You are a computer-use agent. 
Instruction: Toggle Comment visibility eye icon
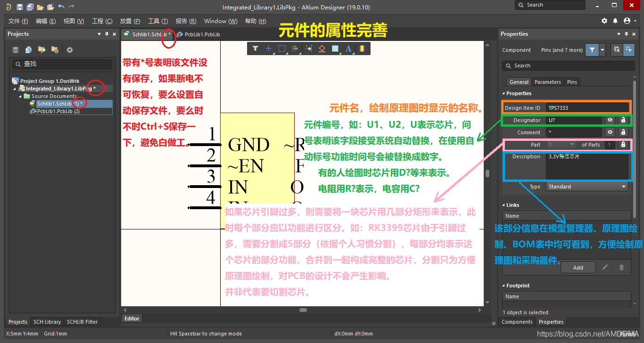pos(610,132)
